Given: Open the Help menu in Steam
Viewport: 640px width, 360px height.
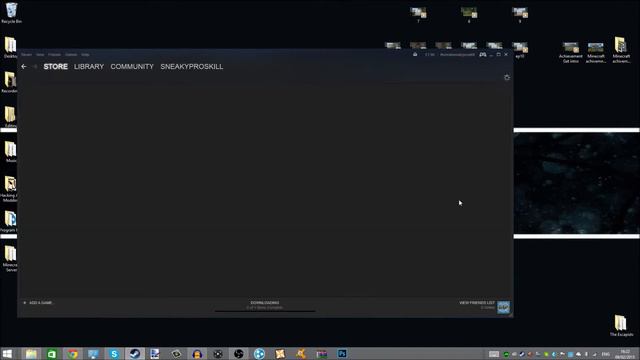Looking at the screenshot, I should [85, 54].
